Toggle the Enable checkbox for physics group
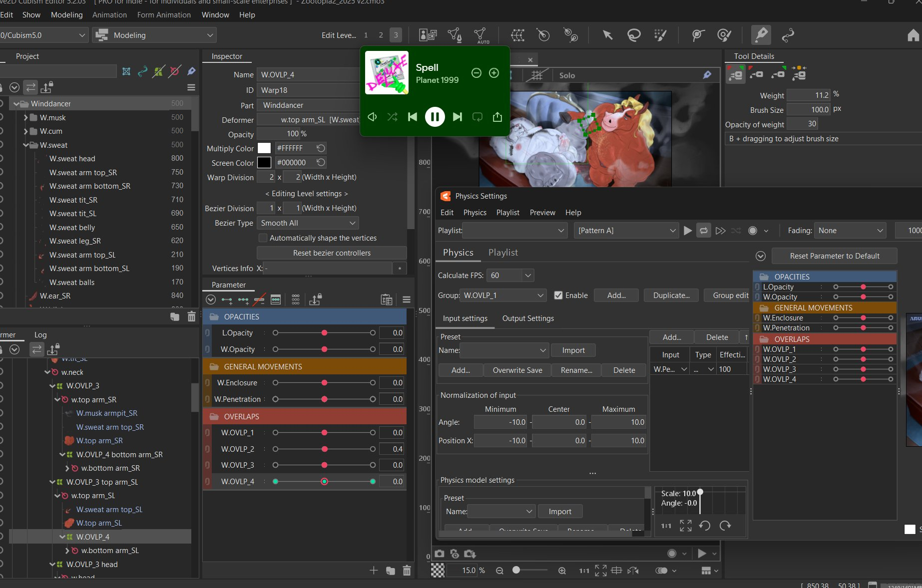The width and height of the screenshot is (922, 588). [558, 295]
